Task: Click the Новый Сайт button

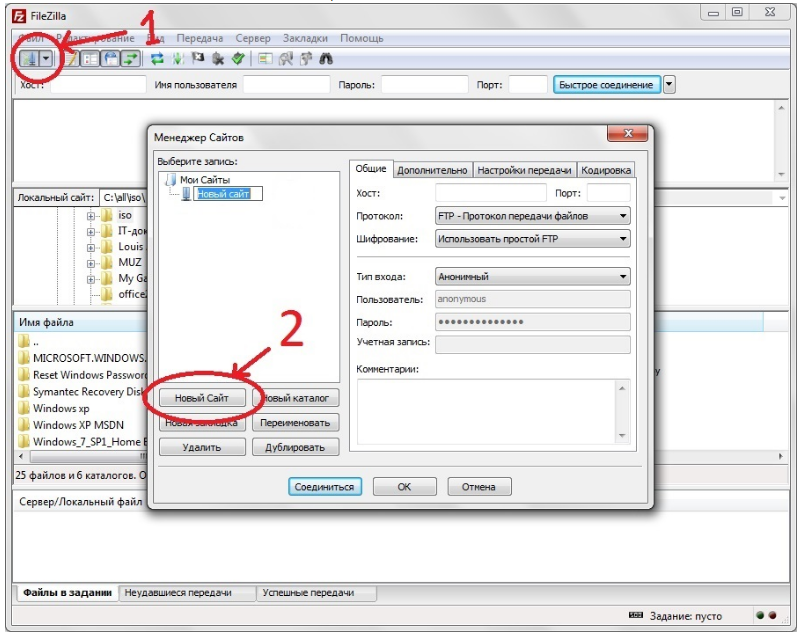Action: pyautogui.click(x=202, y=398)
